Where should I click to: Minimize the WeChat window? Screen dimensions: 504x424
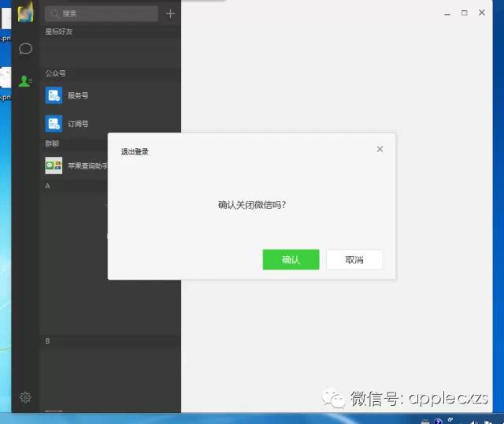(x=447, y=13)
